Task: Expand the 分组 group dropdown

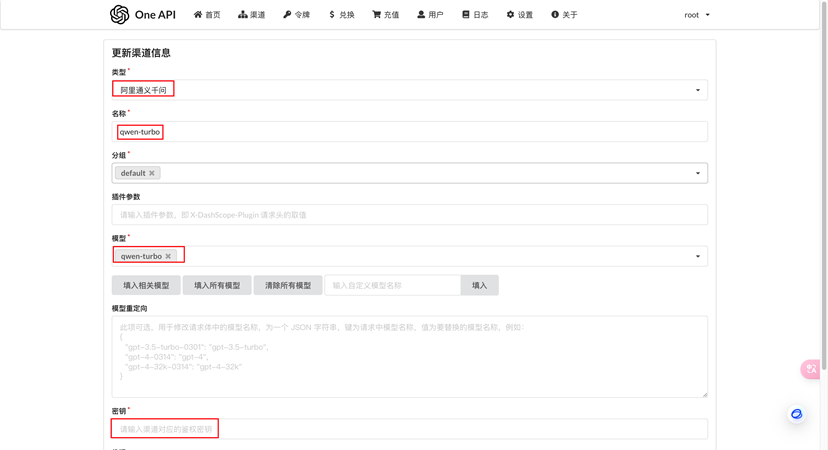Action: (x=697, y=173)
